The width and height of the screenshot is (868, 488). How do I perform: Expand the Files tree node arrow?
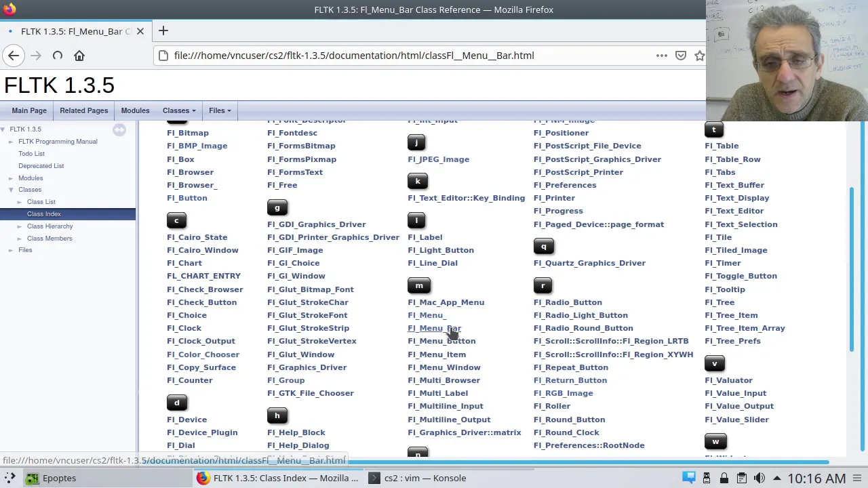11,250
